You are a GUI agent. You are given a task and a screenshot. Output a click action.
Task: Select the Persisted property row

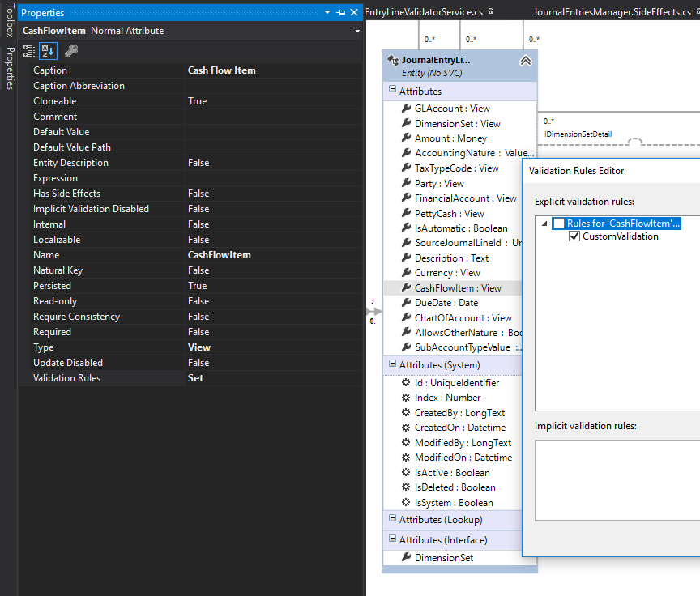(196, 286)
